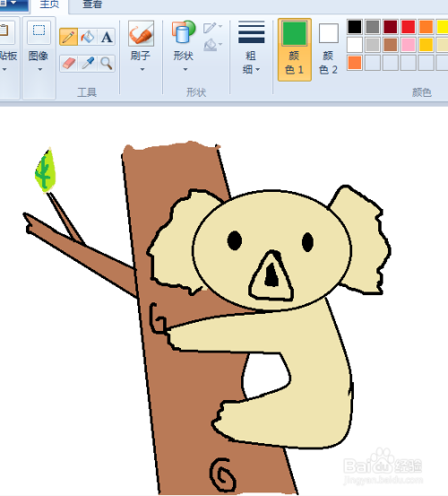
Task: Pick the dark red color swatch
Action: click(x=391, y=27)
